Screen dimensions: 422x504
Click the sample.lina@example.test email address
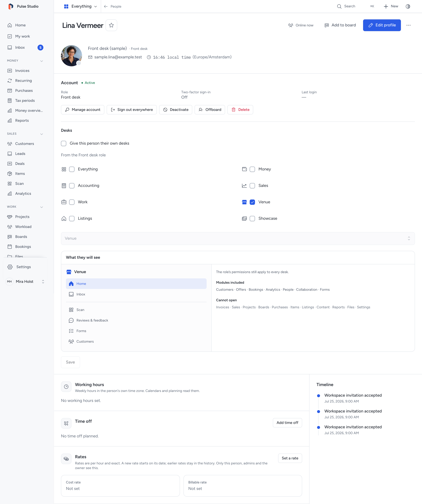[x=118, y=57]
